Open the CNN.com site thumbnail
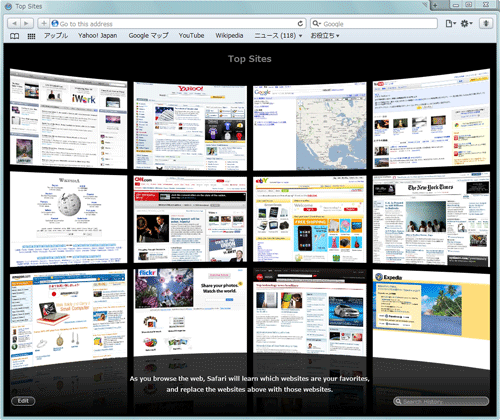This screenshot has height=420, width=500. (x=190, y=219)
